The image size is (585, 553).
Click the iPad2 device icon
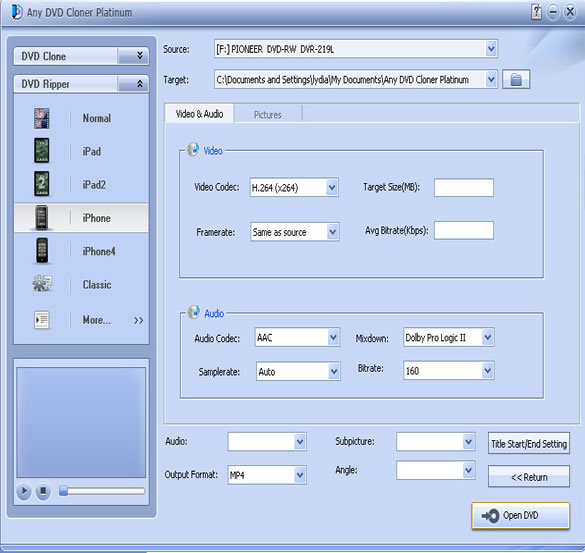41,184
